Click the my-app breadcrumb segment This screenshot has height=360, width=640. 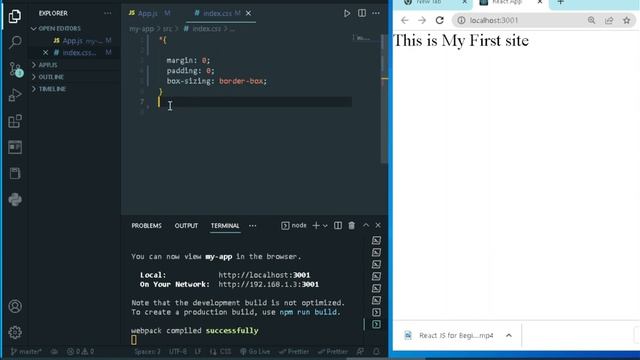click(141, 29)
